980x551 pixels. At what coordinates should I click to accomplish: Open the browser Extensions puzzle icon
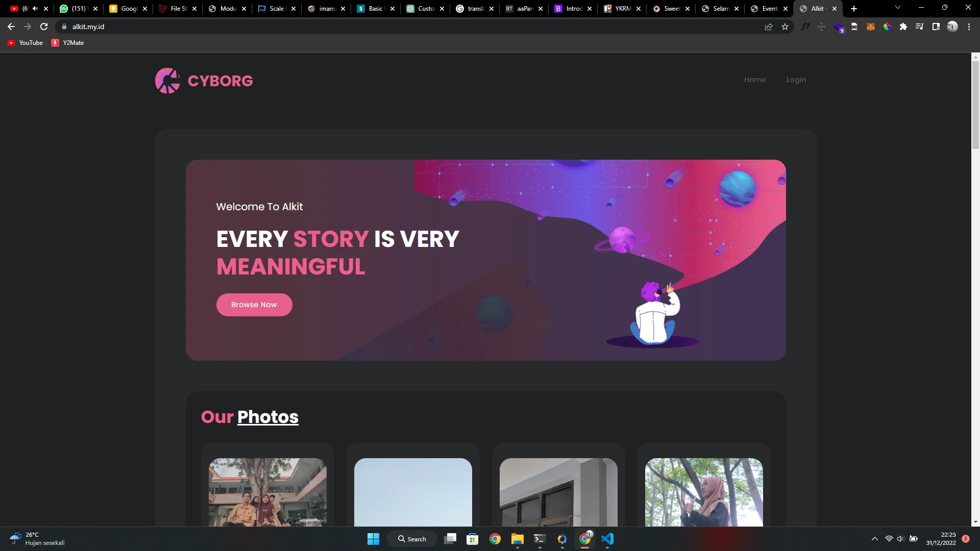coord(903,27)
